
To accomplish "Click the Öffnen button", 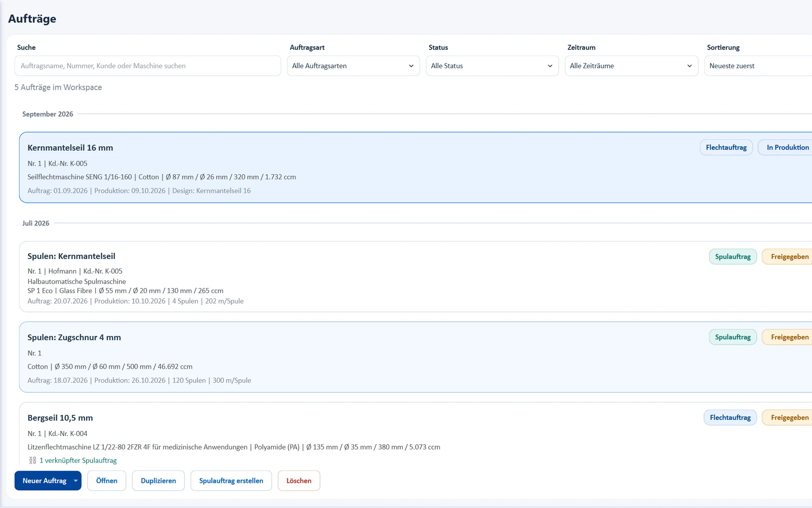I will [107, 481].
